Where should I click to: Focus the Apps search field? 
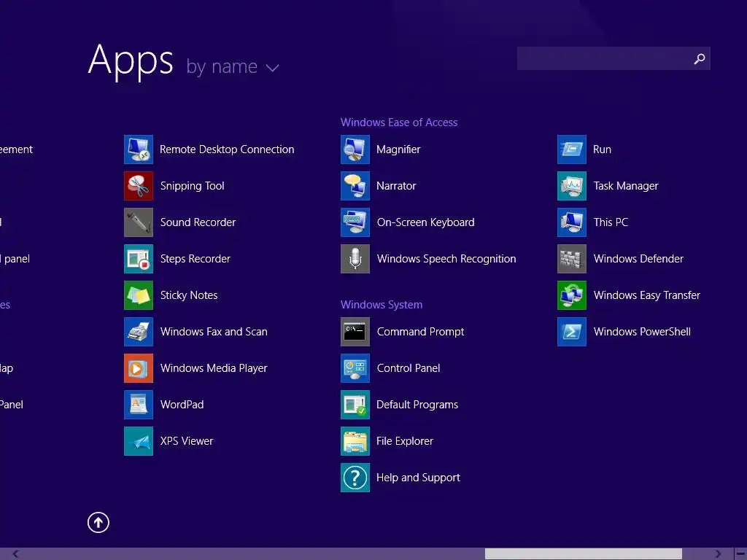coord(614,58)
